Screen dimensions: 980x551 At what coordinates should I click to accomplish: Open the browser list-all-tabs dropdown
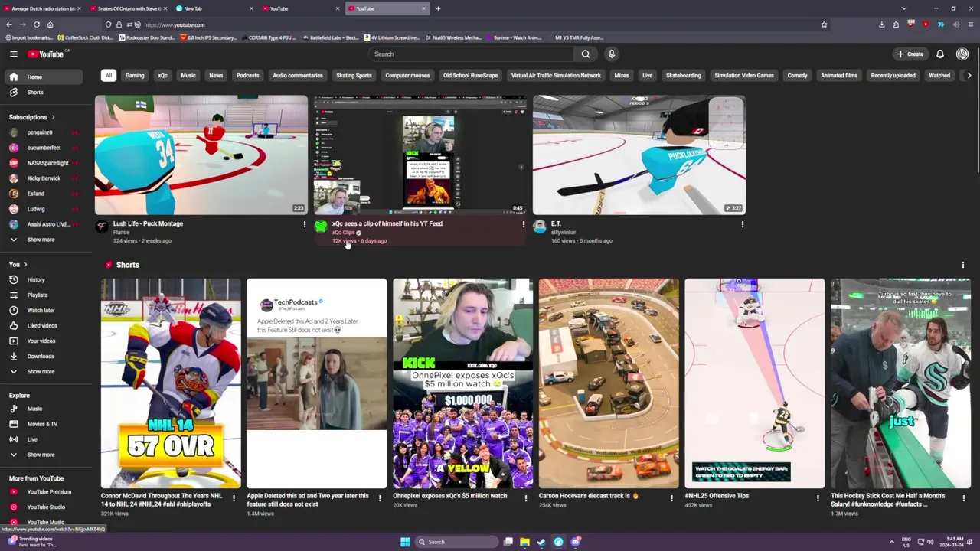pyautogui.click(x=904, y=8)
